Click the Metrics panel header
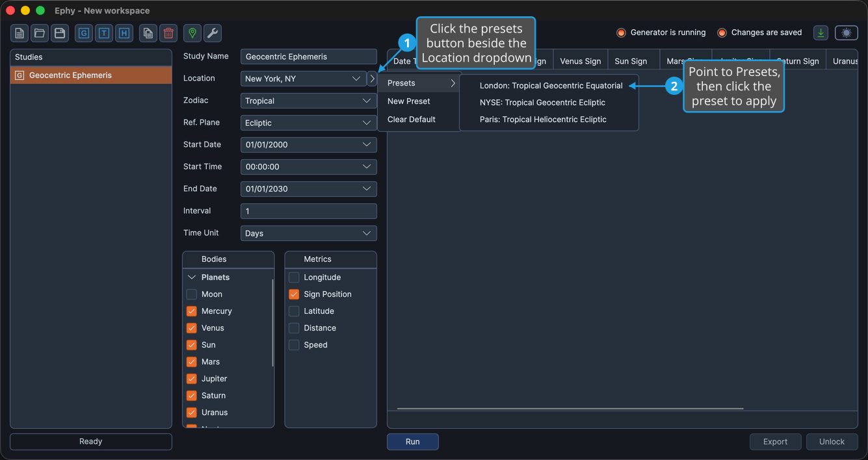 tap(330, 259)
